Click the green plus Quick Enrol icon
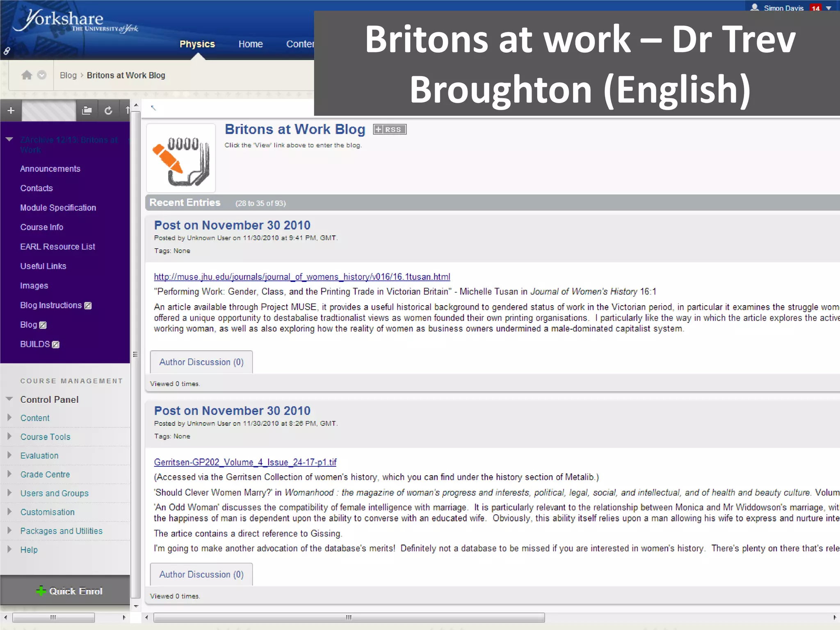The image size is (840, 630). (41, 591)
